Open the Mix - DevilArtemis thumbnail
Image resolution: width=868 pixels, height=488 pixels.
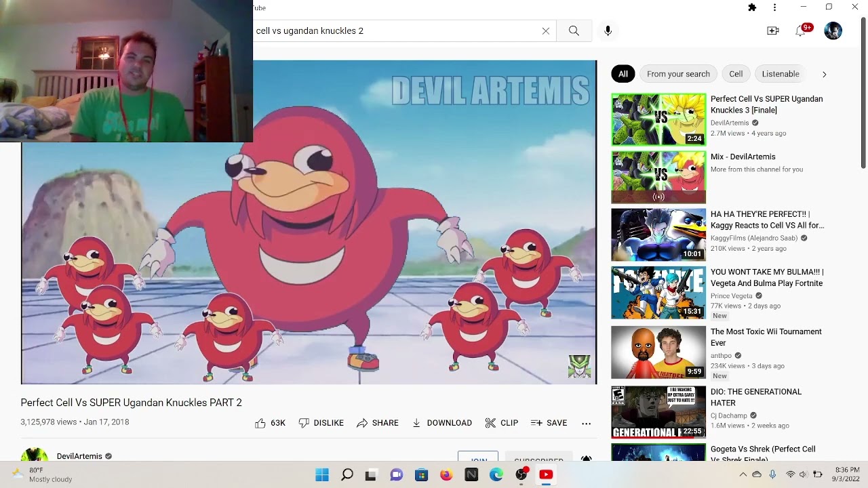tap(658, 178)
